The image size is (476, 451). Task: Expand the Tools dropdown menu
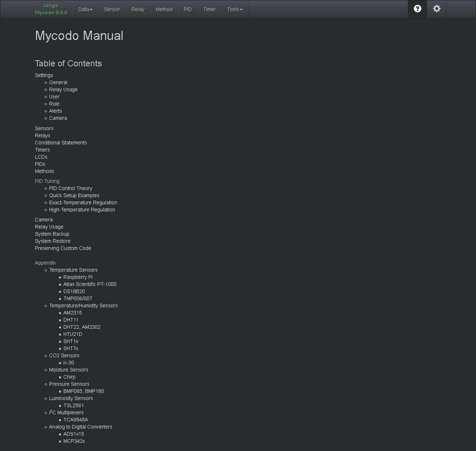234,9
